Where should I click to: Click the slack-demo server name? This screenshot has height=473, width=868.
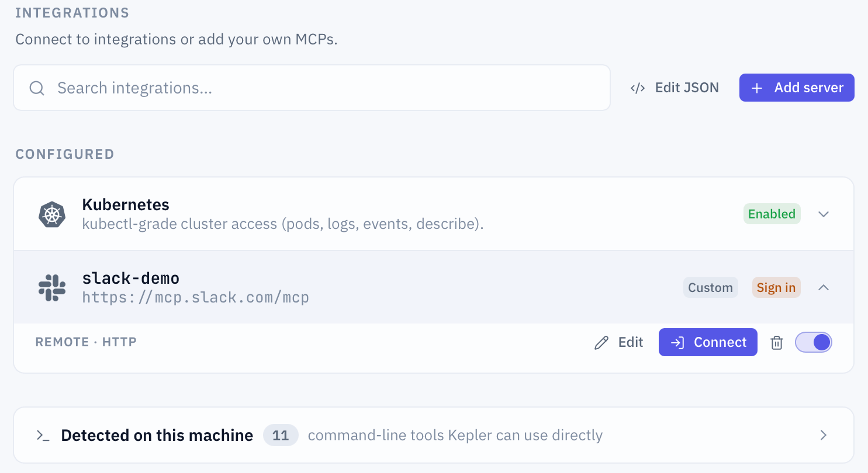(x=131, y=278)
